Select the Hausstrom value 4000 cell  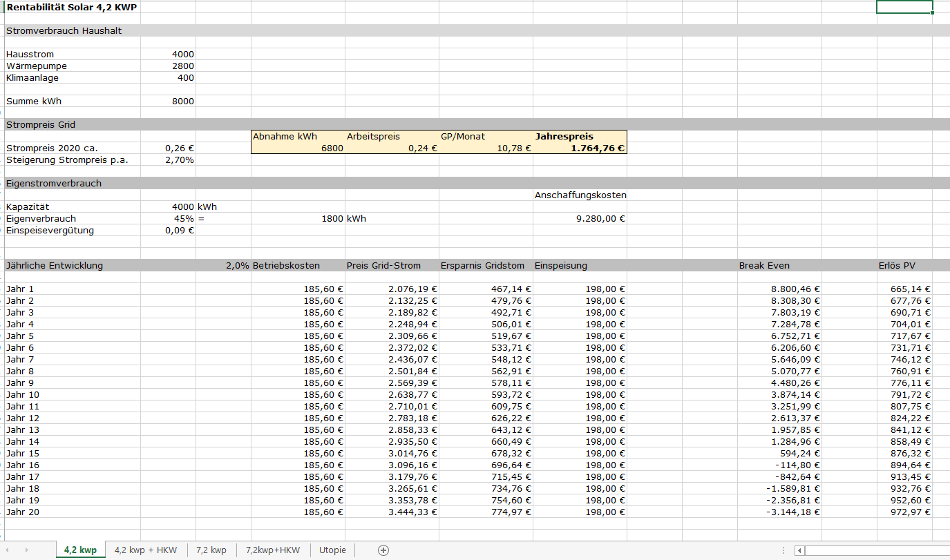click(169, 55)
